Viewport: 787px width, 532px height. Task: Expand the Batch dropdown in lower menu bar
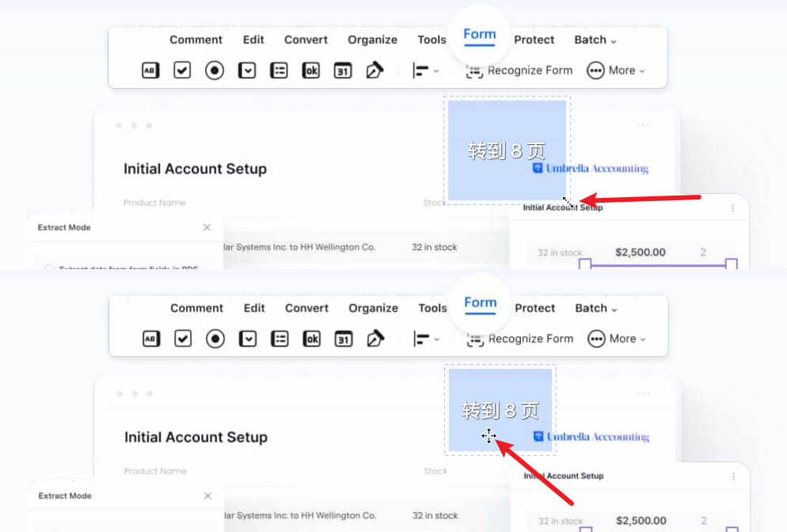[x=595, y=308]
